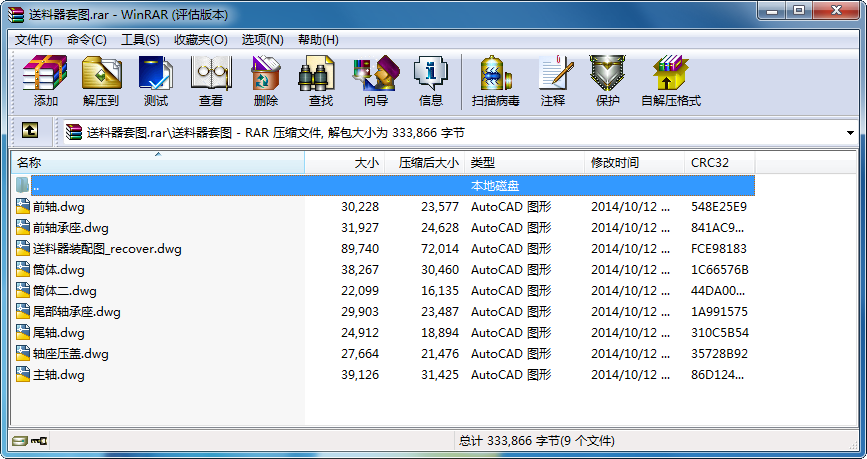Click the CRC32 value 310C5B54

tap(719, 333)
